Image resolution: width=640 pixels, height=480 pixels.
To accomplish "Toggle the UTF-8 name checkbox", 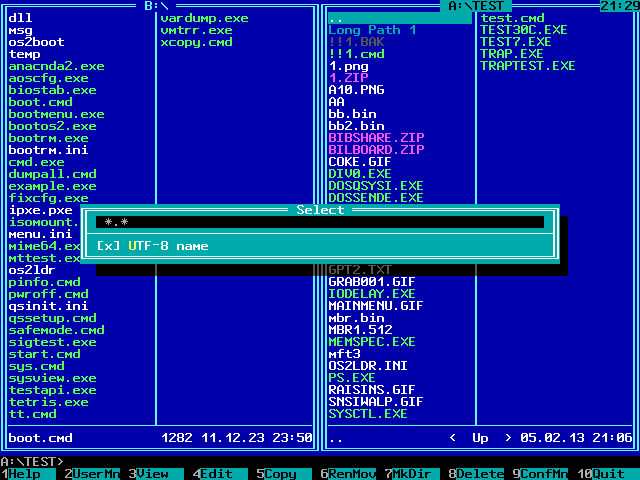I will pyautogui.click(x=108, y=245).
